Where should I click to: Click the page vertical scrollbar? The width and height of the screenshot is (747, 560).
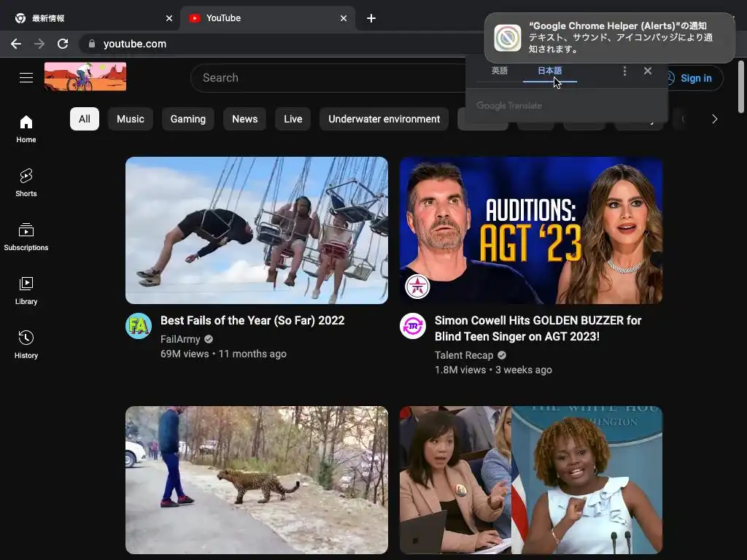coord(741,87)
